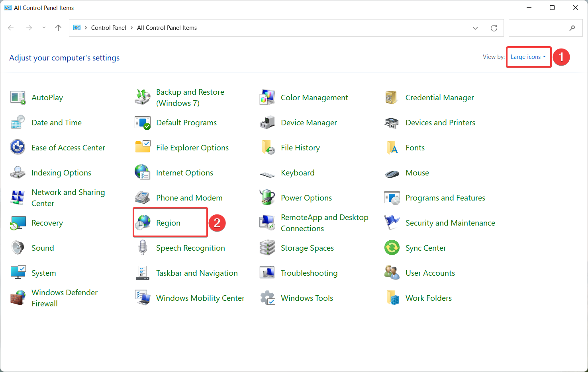Click Programs and Features icon
This screenshot has width=588, height=372.
click(x=392, y=198)
